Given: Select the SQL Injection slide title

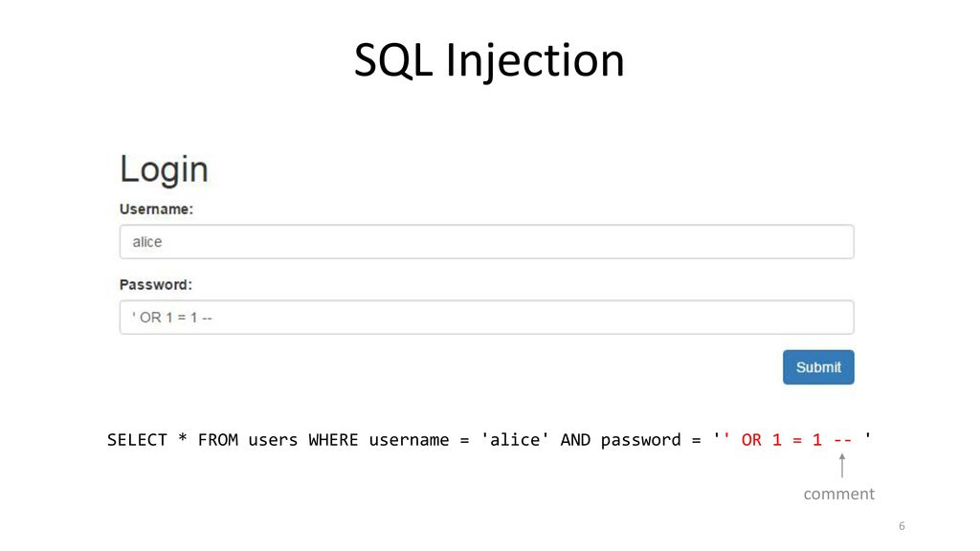Looking at the screenshot, I should (489, 60).
